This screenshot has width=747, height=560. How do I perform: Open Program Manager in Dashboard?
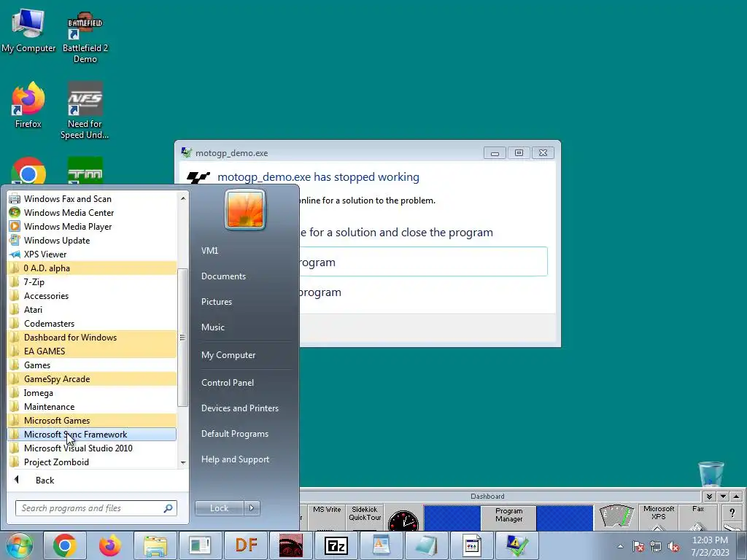[508, 517]
